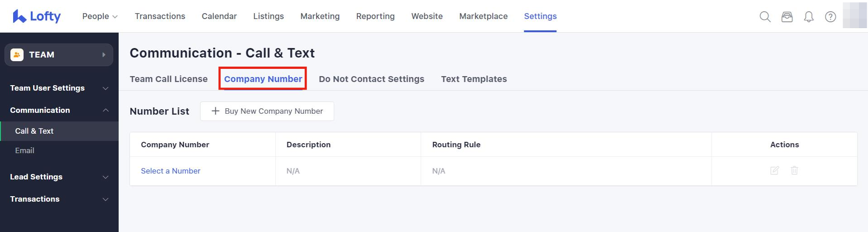Click Buy New Company Number button
The height and width of the screenshot is (232, 868).
pos(267,111)
